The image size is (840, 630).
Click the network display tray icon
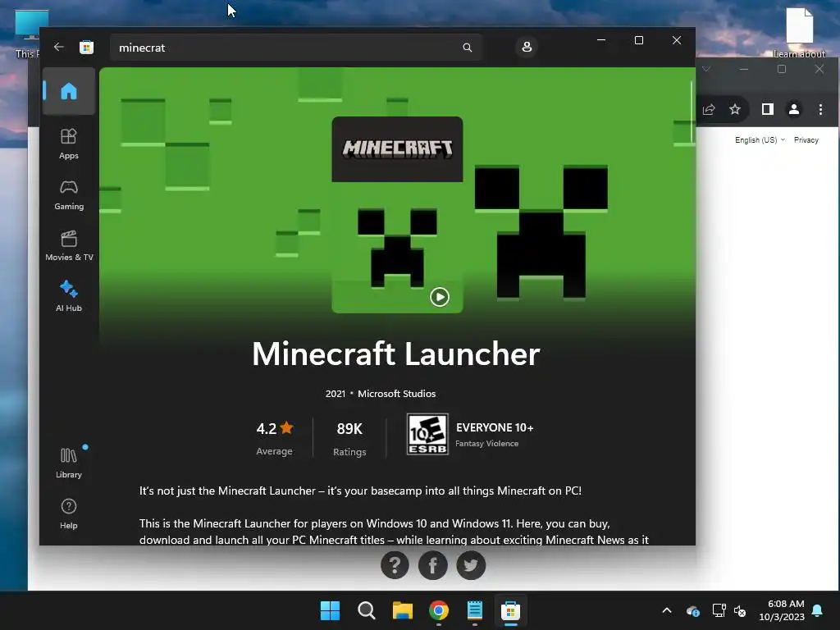pos(719,610)
